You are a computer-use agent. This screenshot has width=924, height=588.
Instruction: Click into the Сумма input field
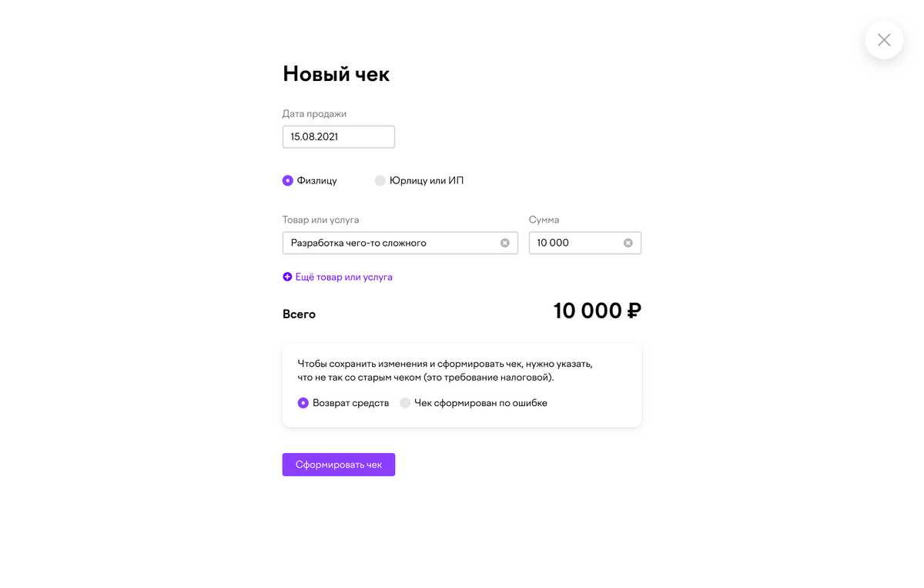point(585,243)
